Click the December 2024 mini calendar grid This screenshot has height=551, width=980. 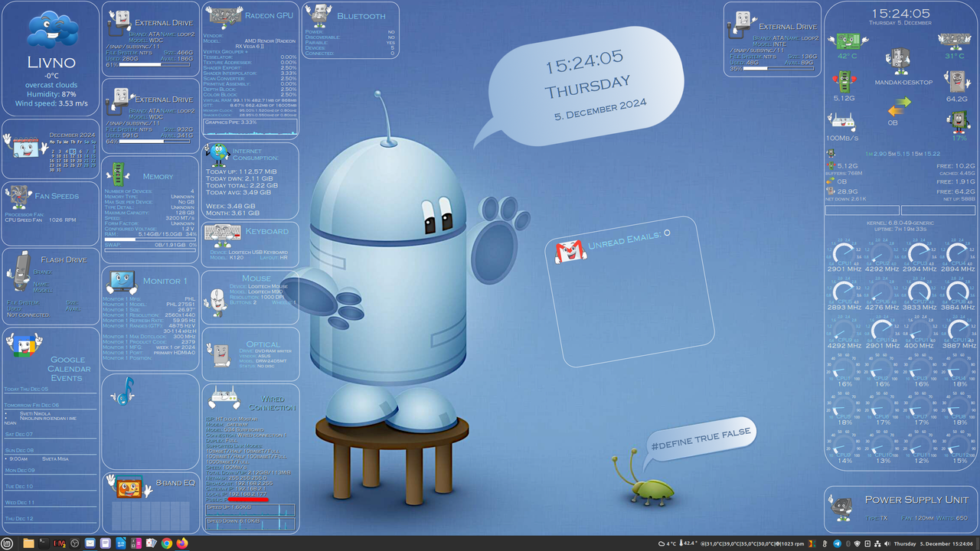[71, 155]
